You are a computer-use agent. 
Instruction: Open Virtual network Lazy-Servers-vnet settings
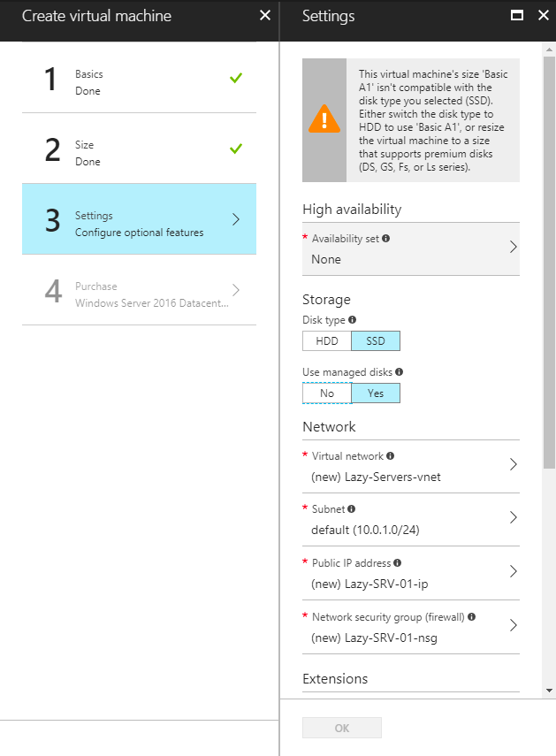pos(411,467)
